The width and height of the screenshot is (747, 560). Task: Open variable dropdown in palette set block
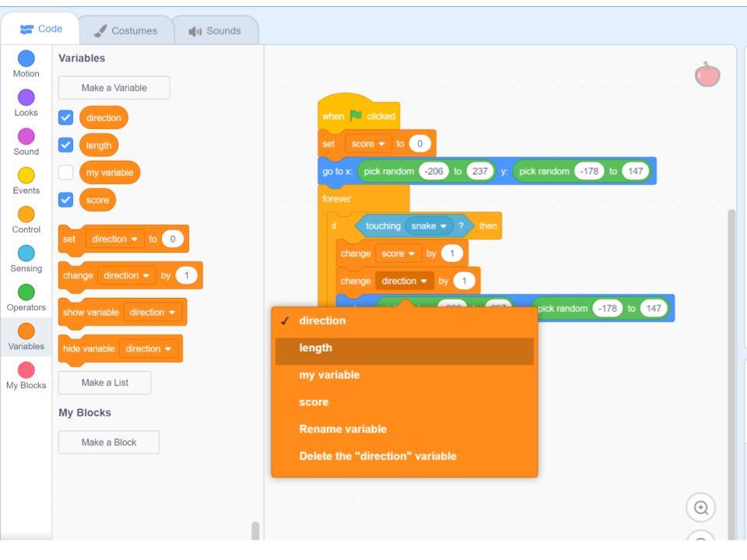click(114, 239)
